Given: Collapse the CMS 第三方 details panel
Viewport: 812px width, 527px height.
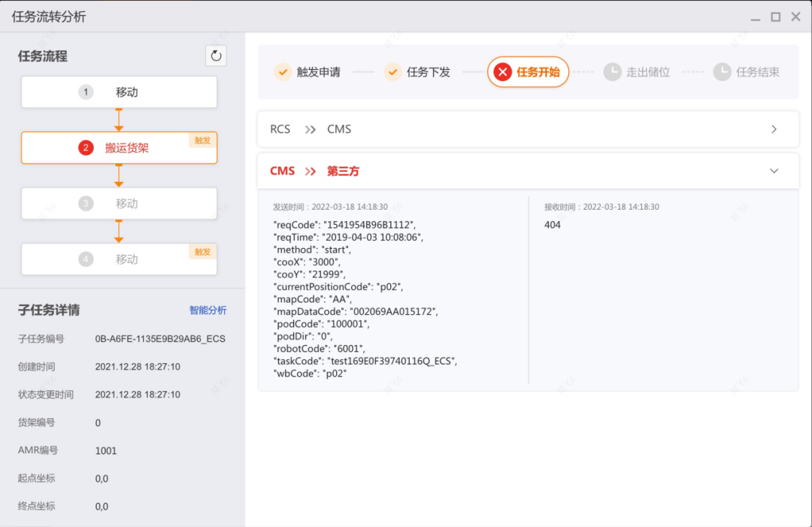Looking at the screenshot, I should pos(774,171).
